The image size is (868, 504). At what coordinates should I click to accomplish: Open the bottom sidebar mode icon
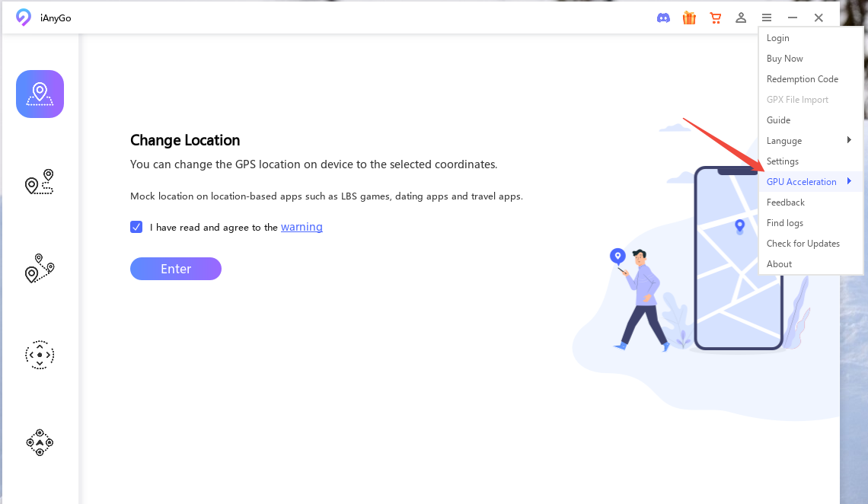(40, 442)
